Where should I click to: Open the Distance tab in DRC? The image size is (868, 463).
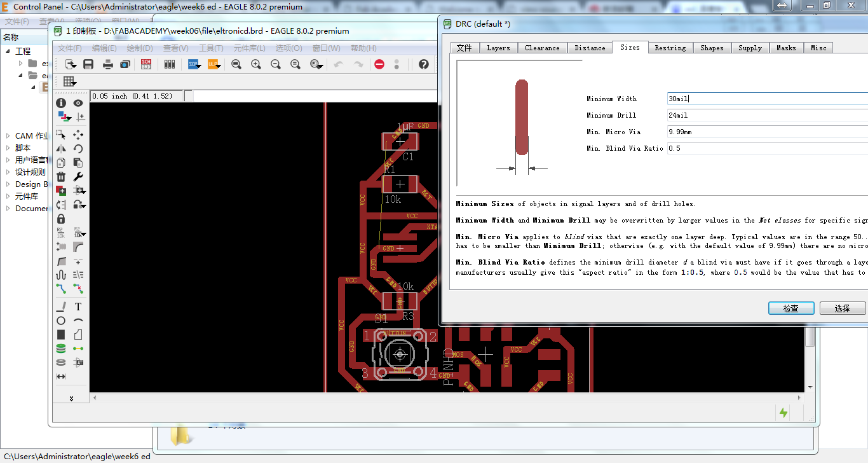click(590, 48)
